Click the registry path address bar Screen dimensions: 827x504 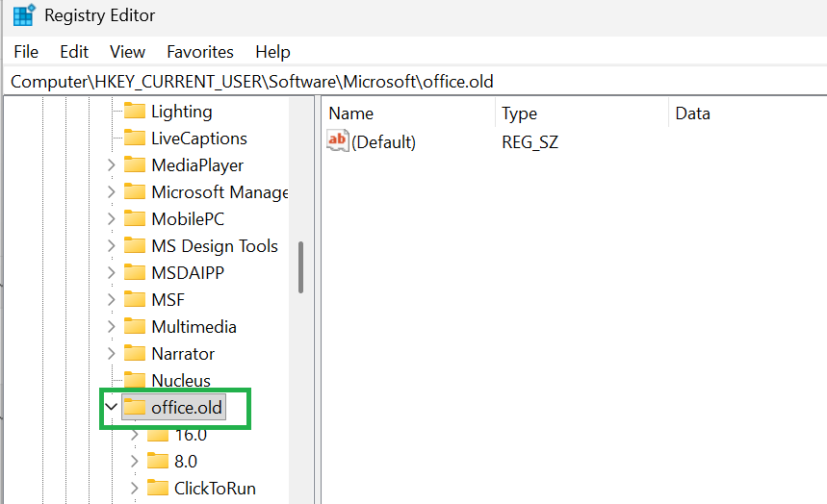point(416,82)
